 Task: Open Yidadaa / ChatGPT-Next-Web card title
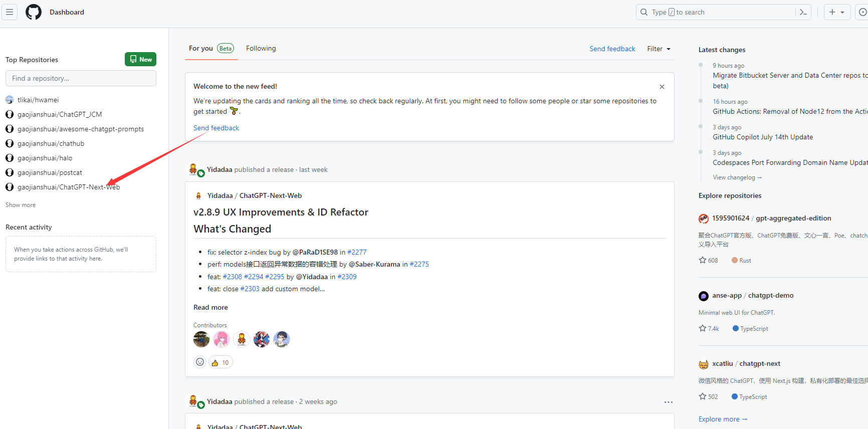[255, 195]
